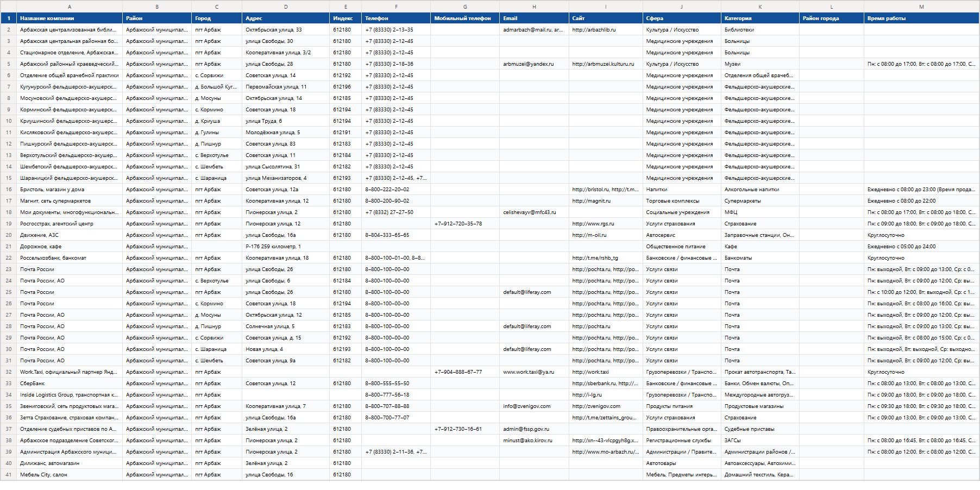Select the 'Магнит, сеть супермаркетов' cell
The image size is (980, 490).
click(x=70, y=201)
